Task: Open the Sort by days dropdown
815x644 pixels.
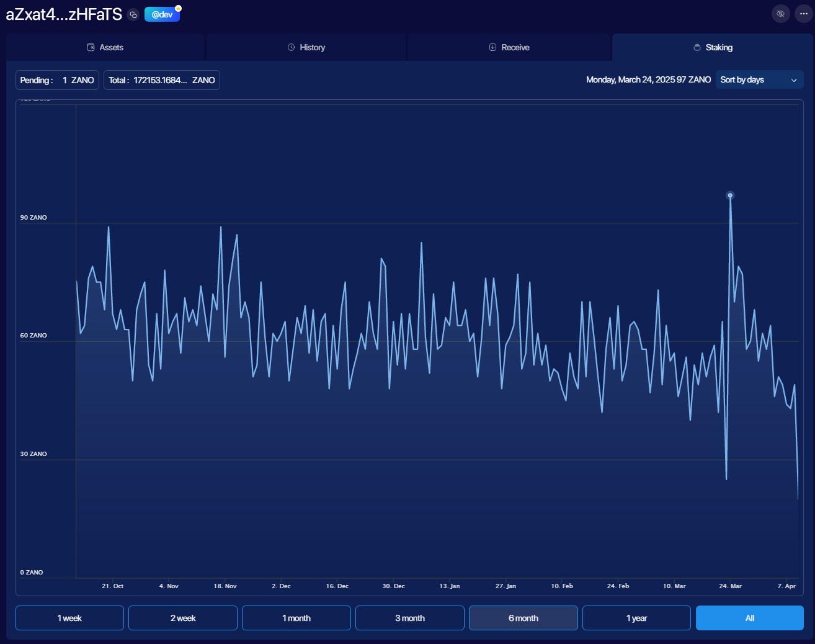Action: click(x=759, y=79)
